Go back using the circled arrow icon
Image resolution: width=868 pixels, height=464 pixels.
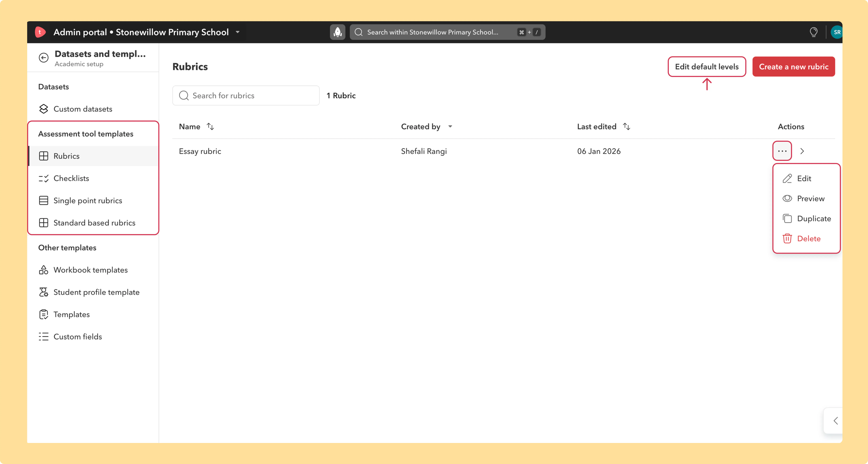click(43, 58)
